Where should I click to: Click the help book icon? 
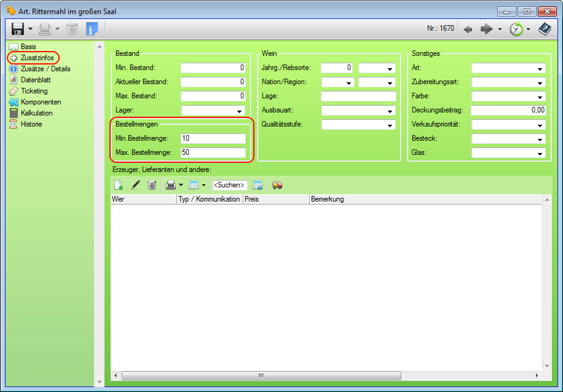tap(545, 29)
